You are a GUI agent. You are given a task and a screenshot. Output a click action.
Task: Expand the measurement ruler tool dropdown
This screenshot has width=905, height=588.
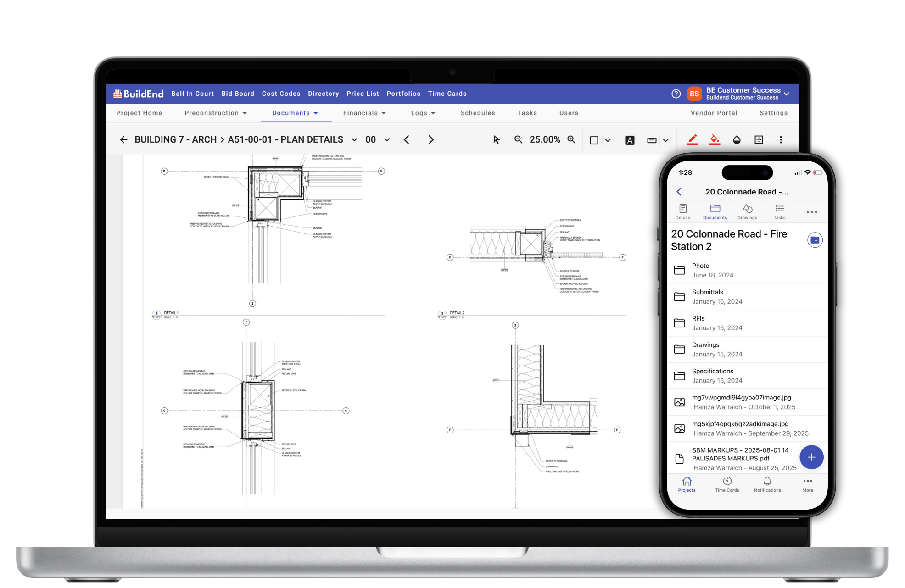(665, 140)
